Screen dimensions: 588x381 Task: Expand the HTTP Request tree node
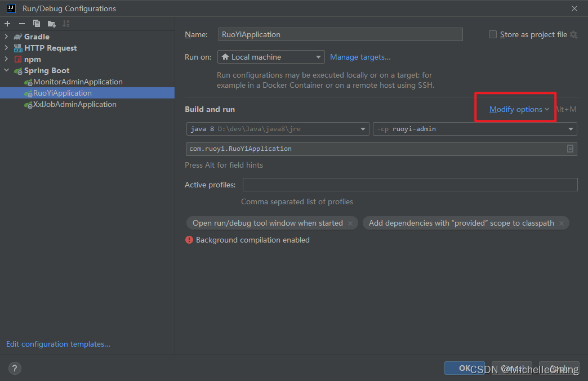point(6,48)
